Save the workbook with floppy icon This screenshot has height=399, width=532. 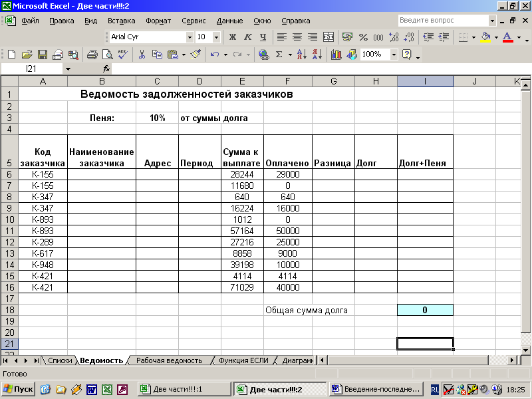(x=43, y=55)
